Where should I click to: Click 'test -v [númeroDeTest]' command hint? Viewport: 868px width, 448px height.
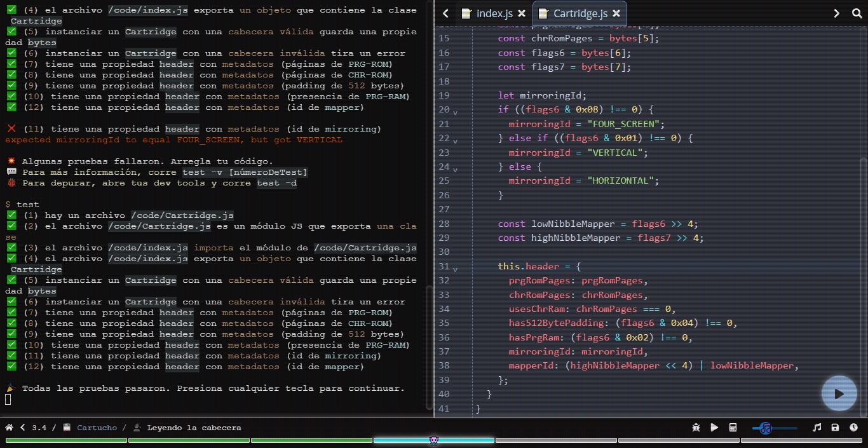pyautogui.click(x=245, y=172)
